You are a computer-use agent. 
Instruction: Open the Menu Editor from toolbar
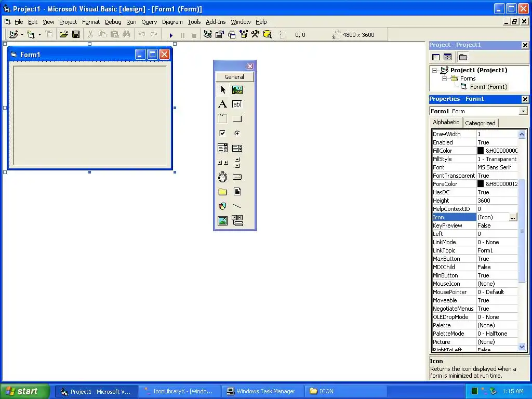point(49,34)
